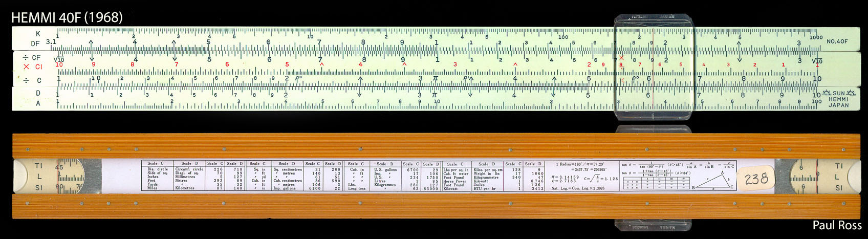
Task: Click "Cub. ft water" table entry
Action: pos(455,173)
